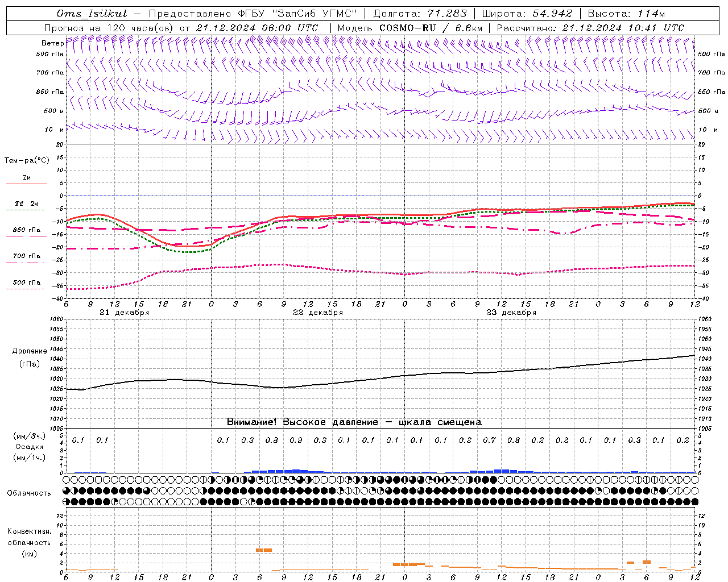The image size is (728, 582).
Task: Click the warning Внимание! Высокое давление — шкала смещена
Action: click(x=354, y=422)
